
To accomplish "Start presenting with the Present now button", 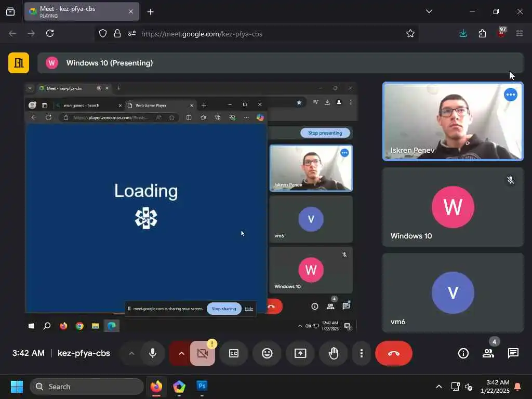I will (x=300, y=353).
